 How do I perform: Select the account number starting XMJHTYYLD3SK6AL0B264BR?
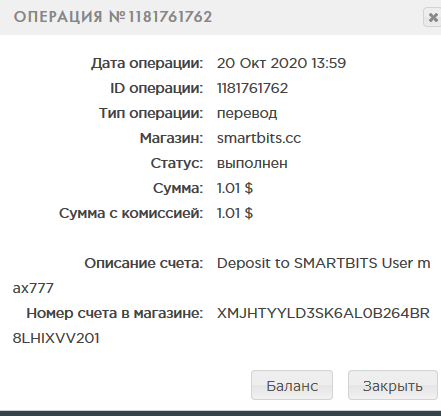pyautogui.click(x=323, y=313)
